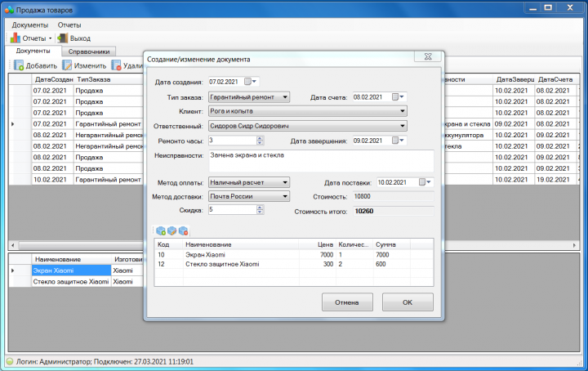This screenshot has height=371, width=588.
Task: Open calendar for Дата поставки
Action: [x=425, y=182]
